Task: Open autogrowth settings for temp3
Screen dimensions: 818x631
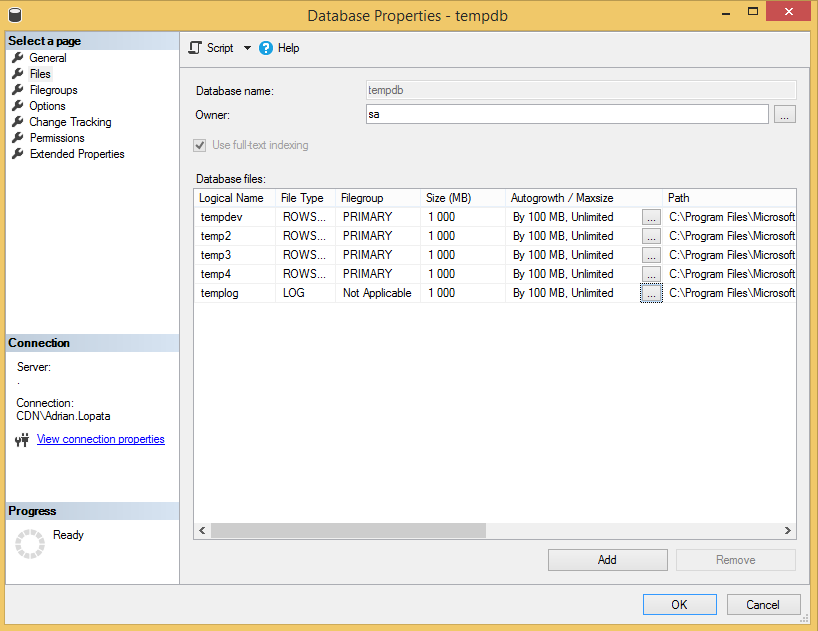Action: click(x=651, y=256)
